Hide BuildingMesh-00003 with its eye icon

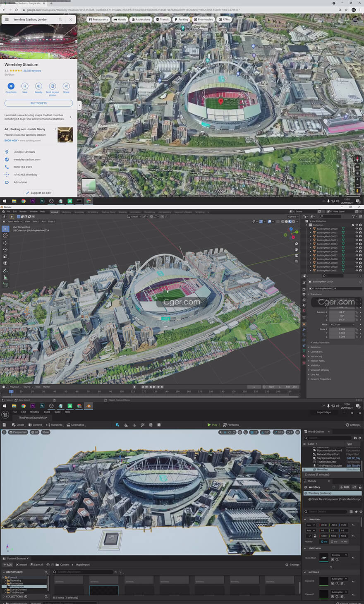point(357,240)
